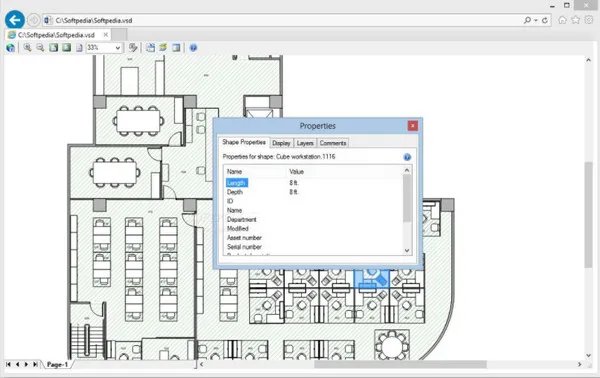
Task: Click the Zoom Out magnifier icon
Action: coord(40,47)
